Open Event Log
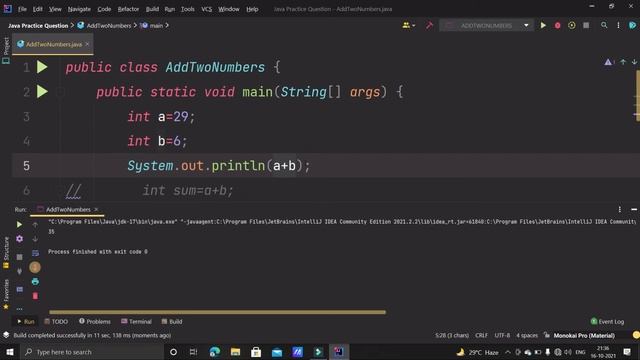The image size is (640, 360). click(x=607, y=322)
